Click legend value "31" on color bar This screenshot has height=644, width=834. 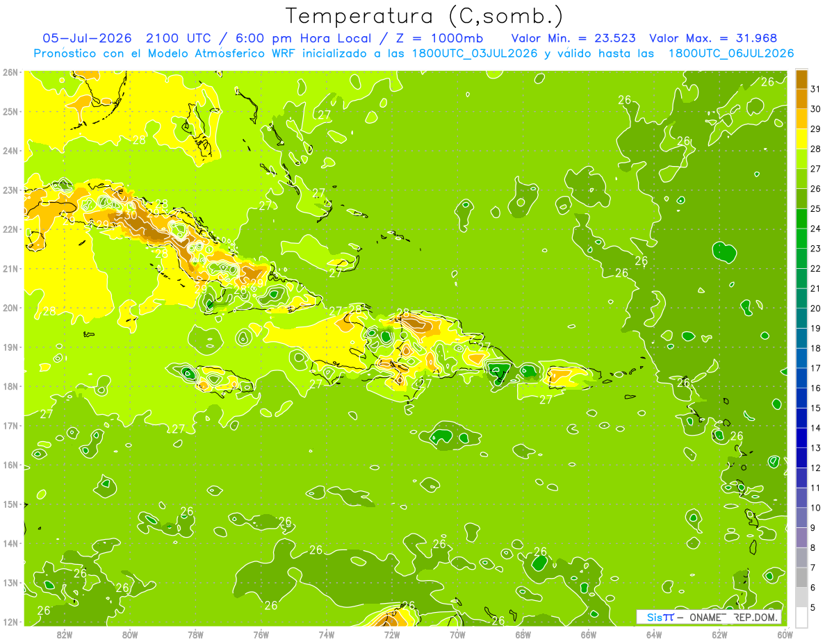click(816, 89)
